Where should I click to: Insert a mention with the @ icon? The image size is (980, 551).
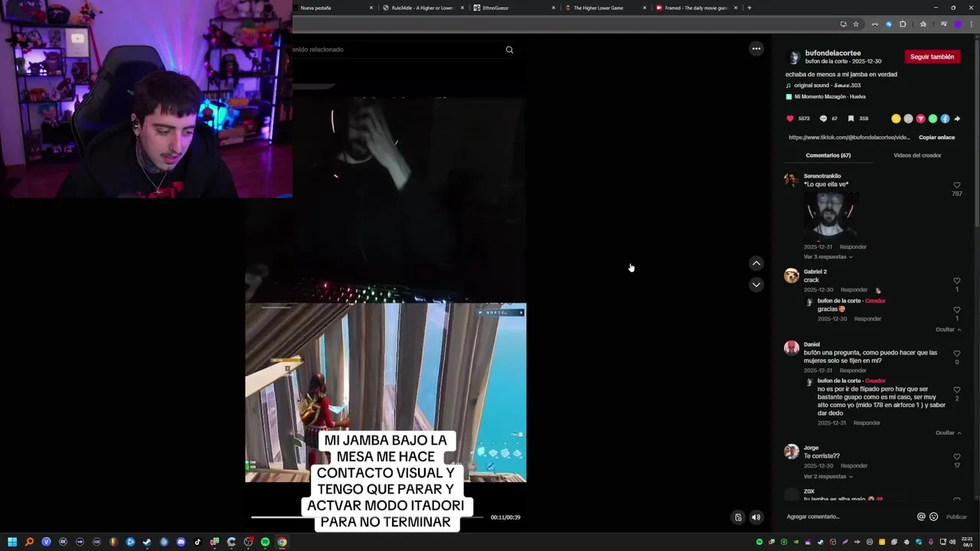pos(921,517)
